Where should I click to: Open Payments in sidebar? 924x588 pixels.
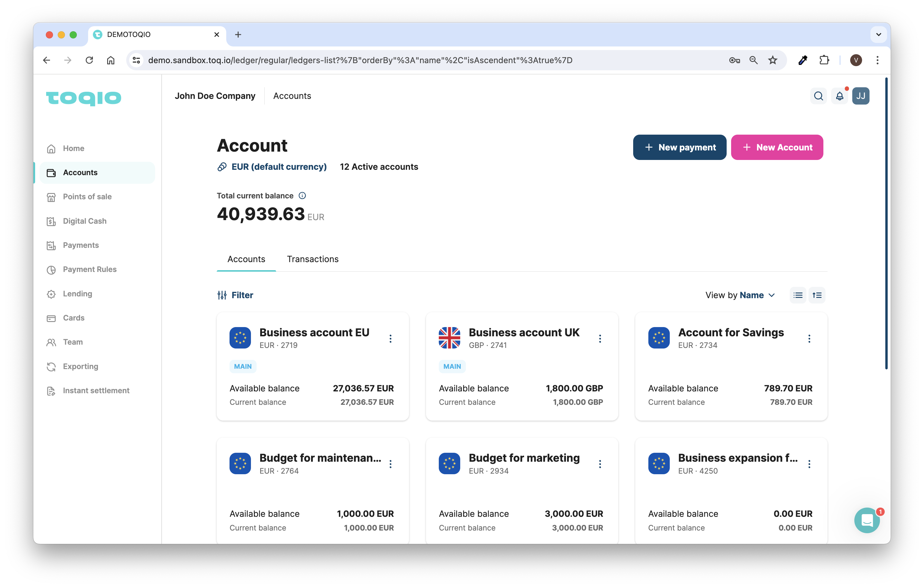click(97, 245)
